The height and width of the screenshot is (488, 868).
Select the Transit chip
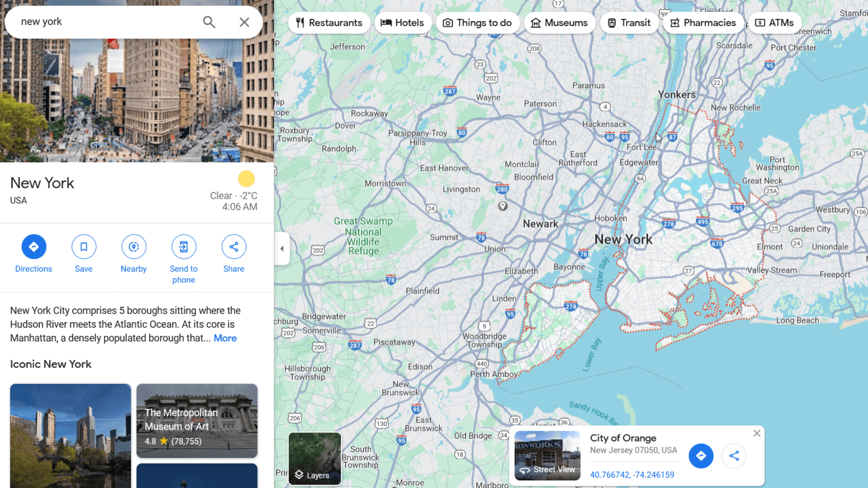pos(629,23)
